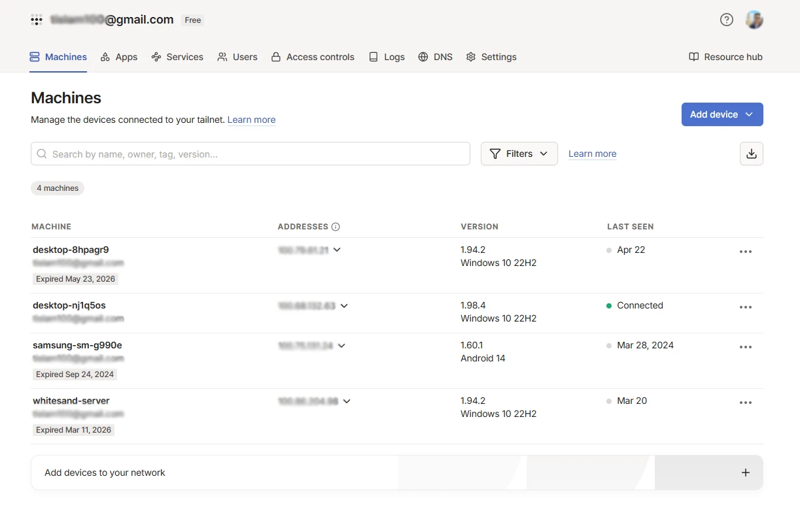Screen dimensions: 800x532
Task: Open the Tailscale app grid icon
Action: pyautogui.click(x=37, y=20)
